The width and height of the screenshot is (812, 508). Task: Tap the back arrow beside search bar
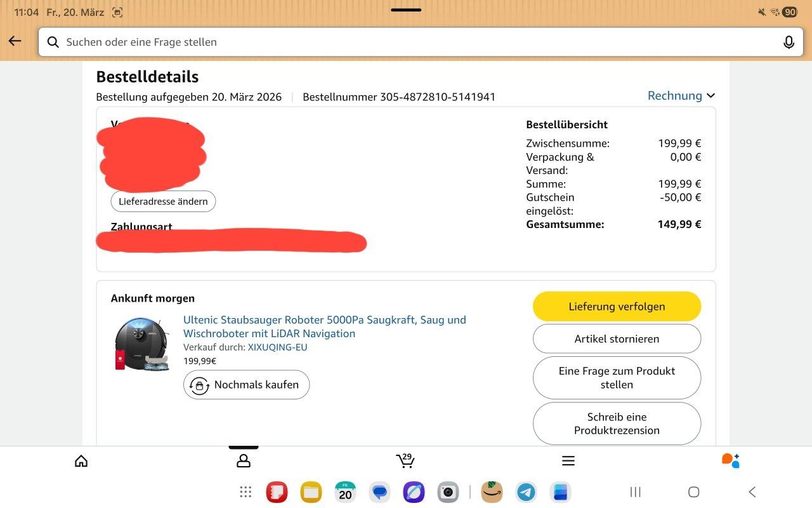pos(15,41)
